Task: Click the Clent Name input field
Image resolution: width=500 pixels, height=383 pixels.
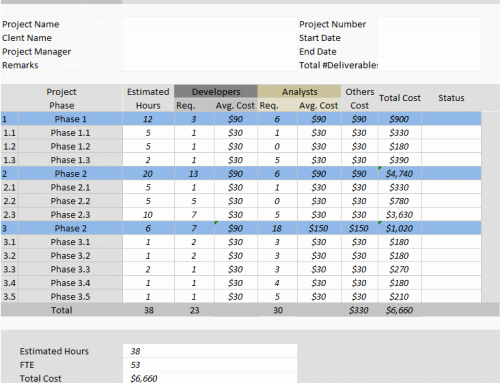Action: coord(210,38)
